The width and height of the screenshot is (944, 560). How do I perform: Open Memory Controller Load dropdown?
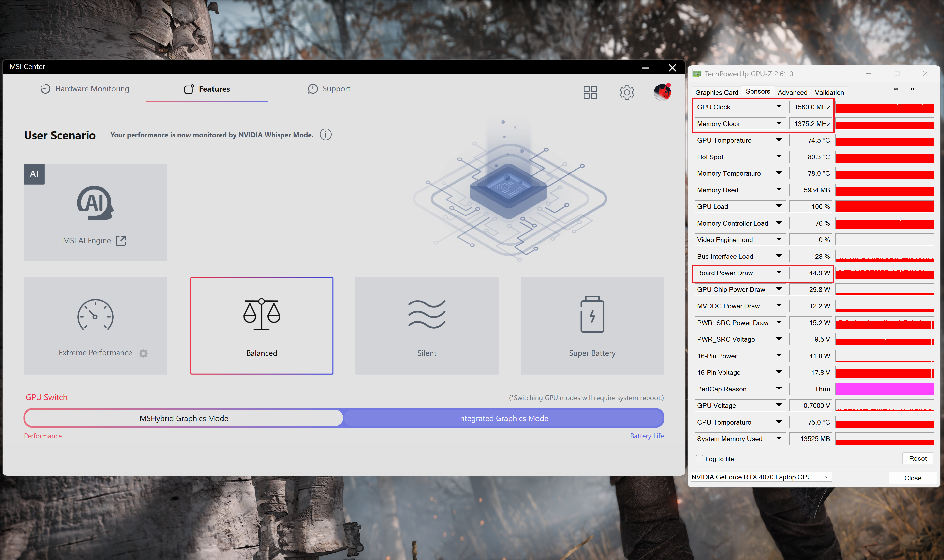pos(779,223)
